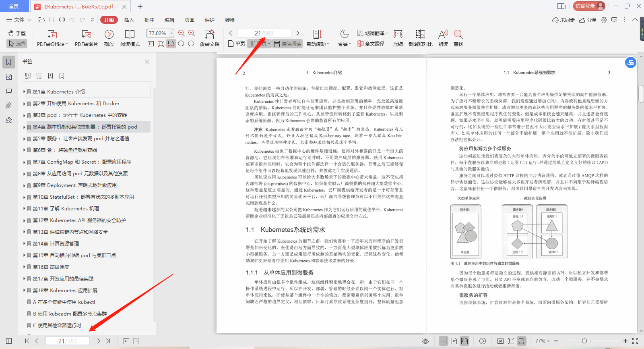
Task: Enter 阅读模式 reading mode
Action: tap(130, 38)
